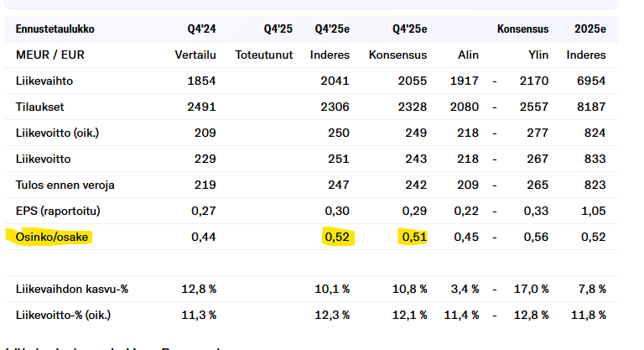The width and height of the screenshot is (644, 350).
Task: Click the Liikevoitto-% (oik.) row label
Action: (x=63, y=316)
